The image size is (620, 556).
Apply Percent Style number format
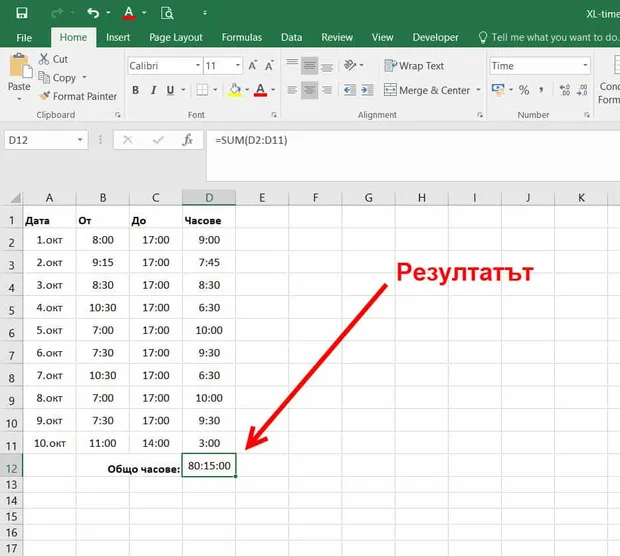(524, 90)
